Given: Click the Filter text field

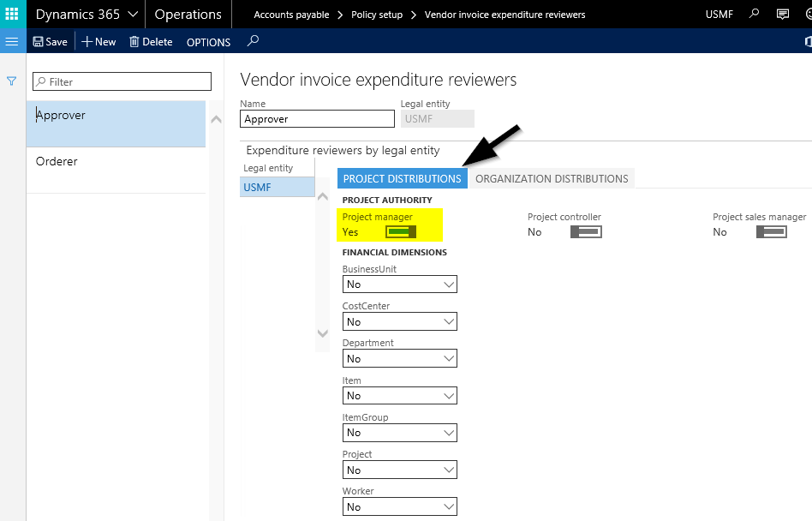Looking at the screenshot, I should (122, 81).
